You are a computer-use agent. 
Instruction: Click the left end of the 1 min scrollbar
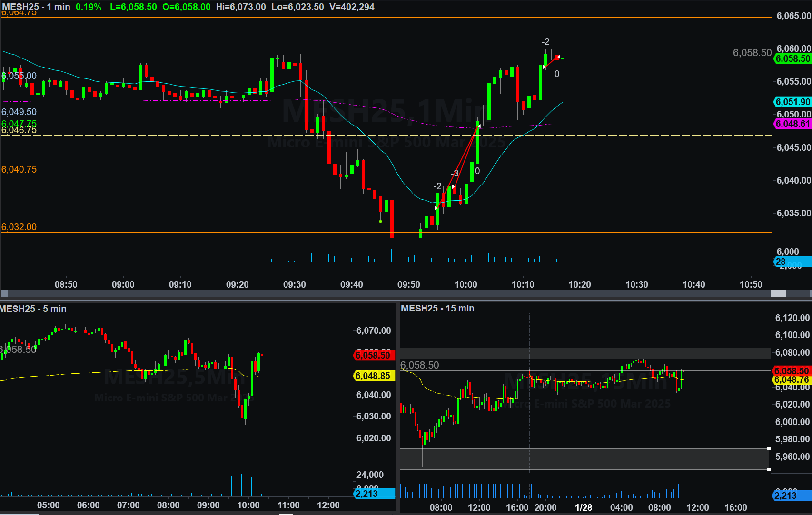(5, 293)
